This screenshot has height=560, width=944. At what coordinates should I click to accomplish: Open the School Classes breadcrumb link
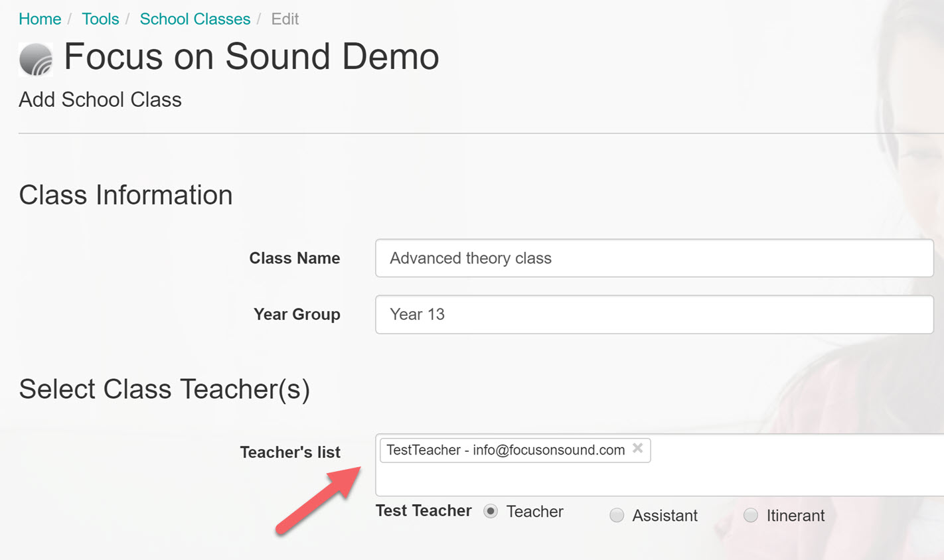click(195, 19)
